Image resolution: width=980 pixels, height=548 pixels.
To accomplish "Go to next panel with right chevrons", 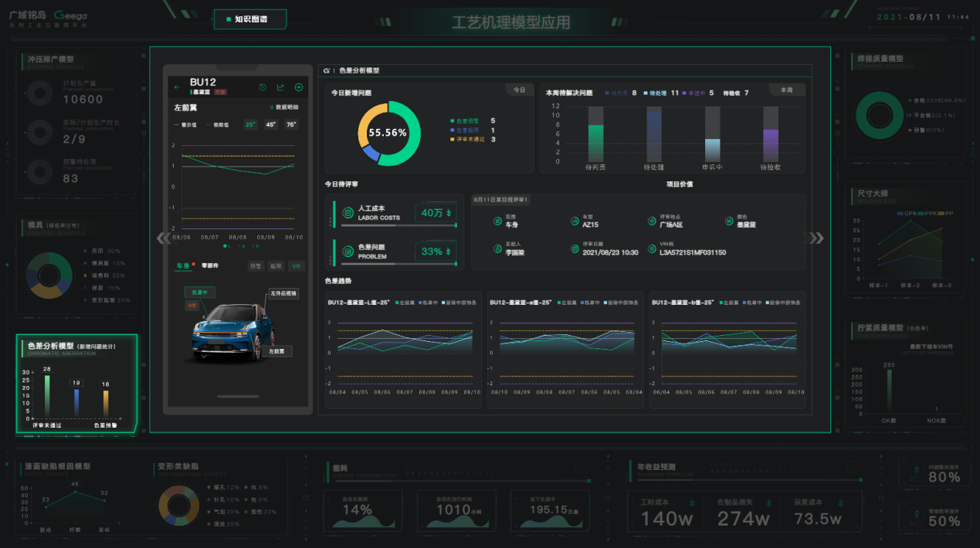I will (814, 238).
